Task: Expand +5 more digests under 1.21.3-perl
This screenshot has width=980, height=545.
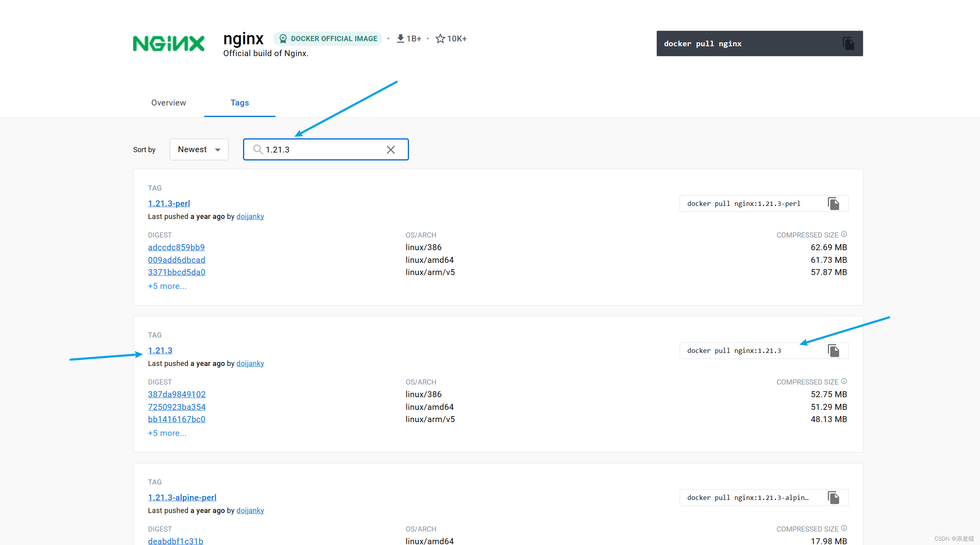Action: point(167,286)
